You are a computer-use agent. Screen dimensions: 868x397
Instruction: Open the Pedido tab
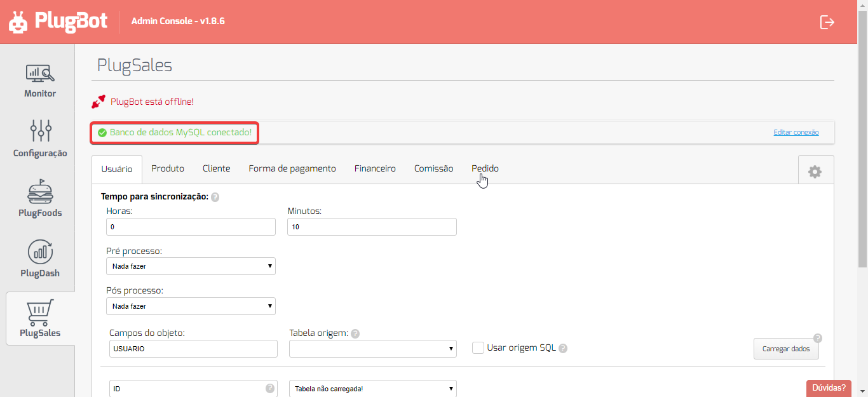pos(485,168)
